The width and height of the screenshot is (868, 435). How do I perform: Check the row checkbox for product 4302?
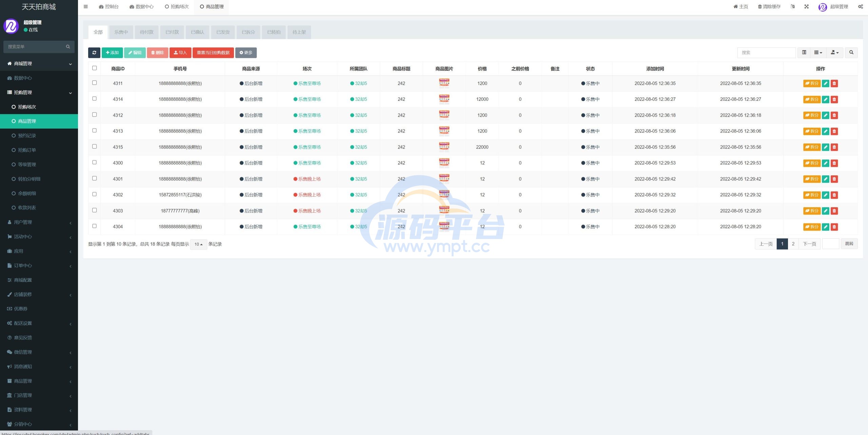coord(94,194)
